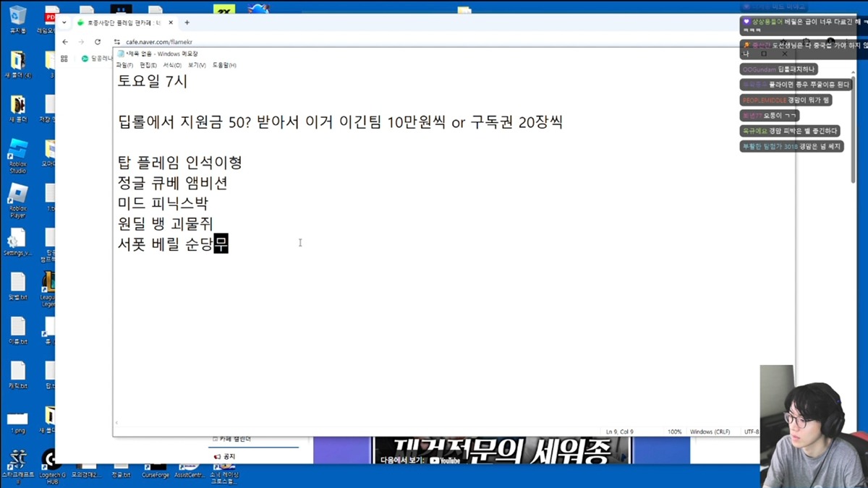This screenshot has height=488, width=868.
Task: Click the Chrome back arrow
Action: 65,42
